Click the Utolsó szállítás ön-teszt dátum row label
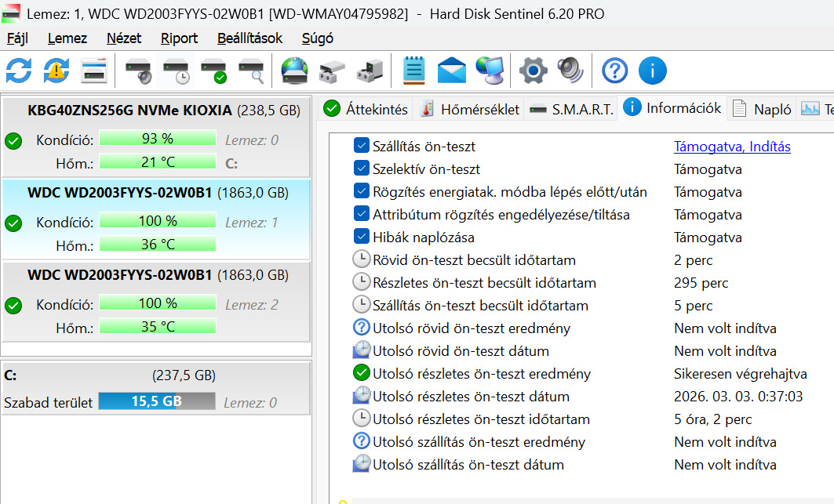 [468, 465]
